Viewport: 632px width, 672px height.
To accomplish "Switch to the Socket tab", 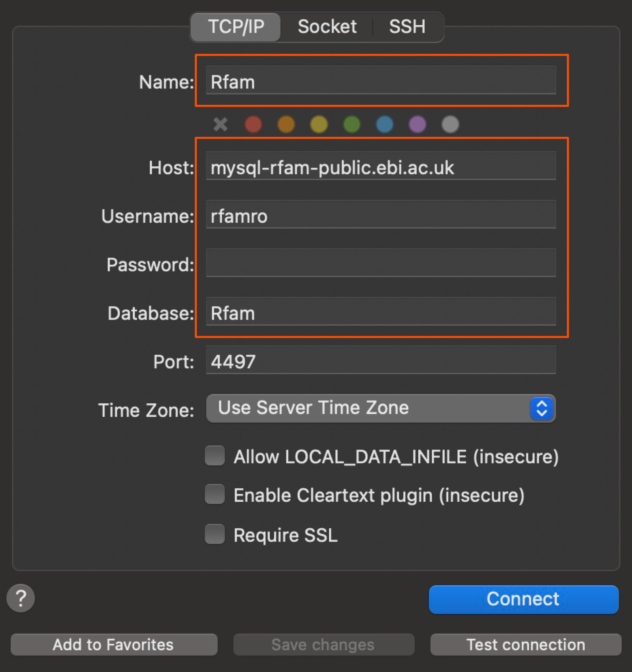I will coord(327,27).
